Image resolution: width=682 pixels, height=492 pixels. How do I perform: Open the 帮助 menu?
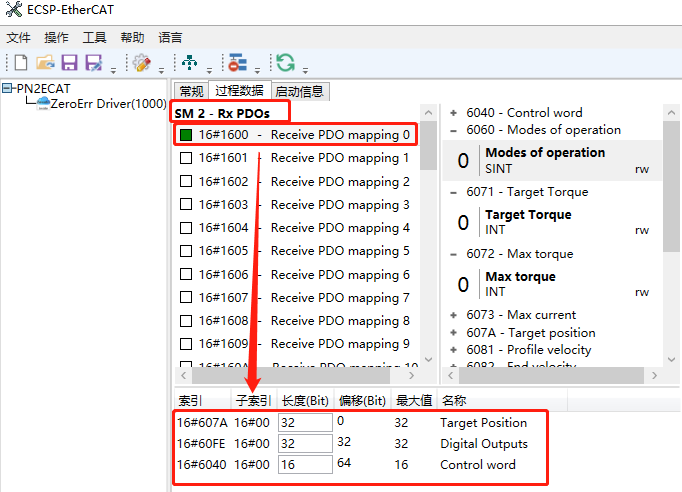tap(132, 38)
